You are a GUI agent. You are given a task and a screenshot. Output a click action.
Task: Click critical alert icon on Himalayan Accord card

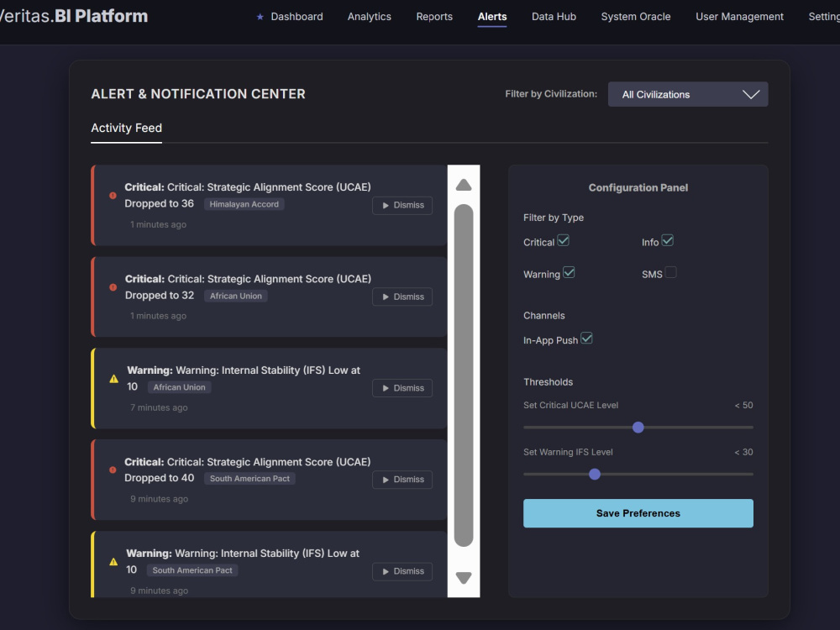113,196
